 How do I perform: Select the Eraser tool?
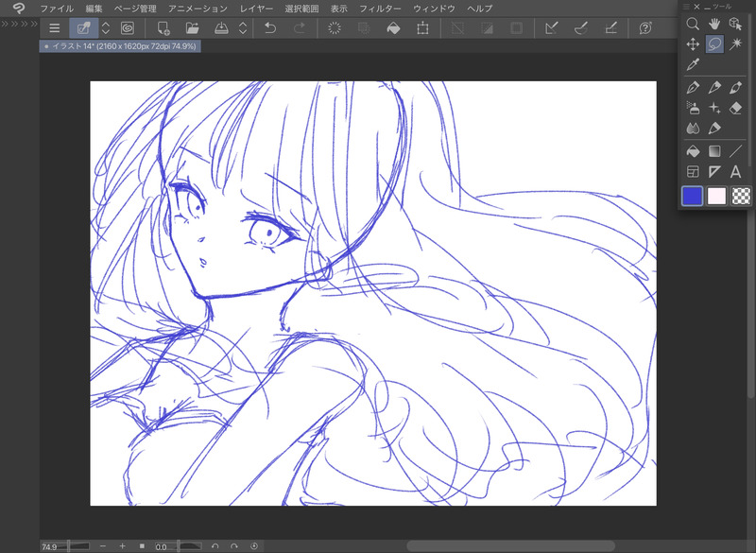point(735,108)
